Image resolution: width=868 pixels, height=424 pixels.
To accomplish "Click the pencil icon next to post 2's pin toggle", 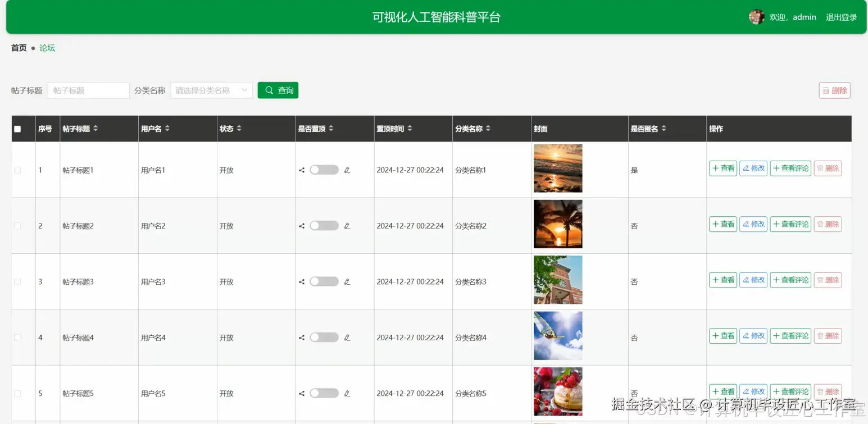I will point(347,225).
